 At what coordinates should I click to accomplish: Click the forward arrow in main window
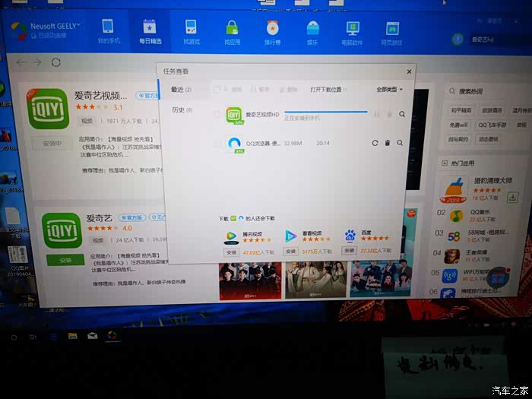coord(36,62)
